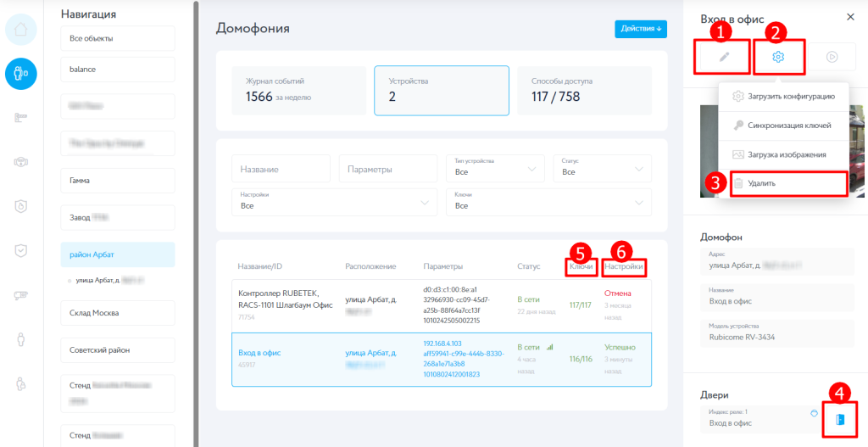
Task: Click the Успешно settings status
Action: (620, 347)
